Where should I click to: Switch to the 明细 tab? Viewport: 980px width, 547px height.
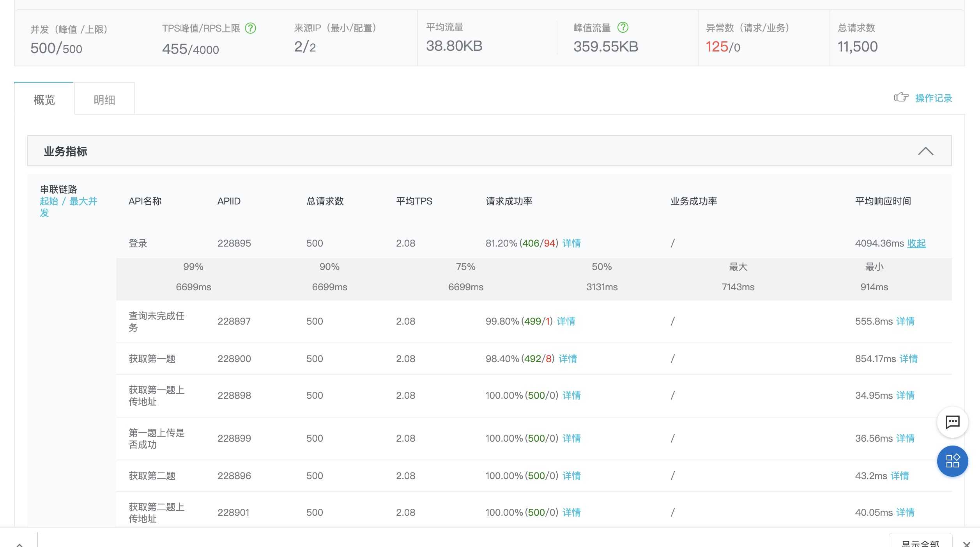coord(104,99)
